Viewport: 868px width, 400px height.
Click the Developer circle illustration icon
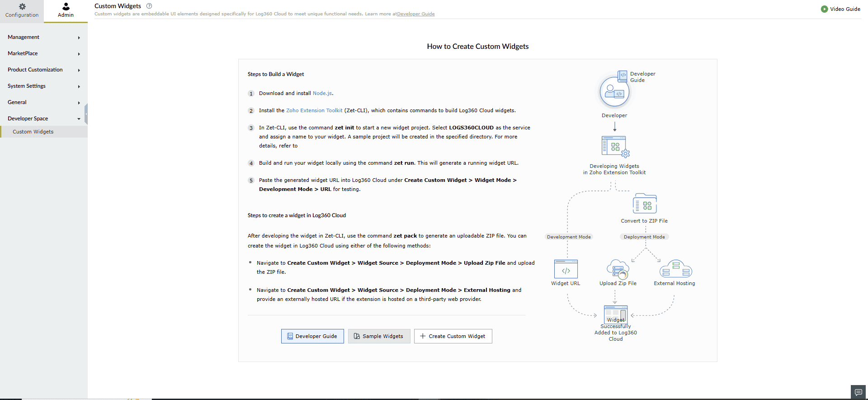pos(614,91)
